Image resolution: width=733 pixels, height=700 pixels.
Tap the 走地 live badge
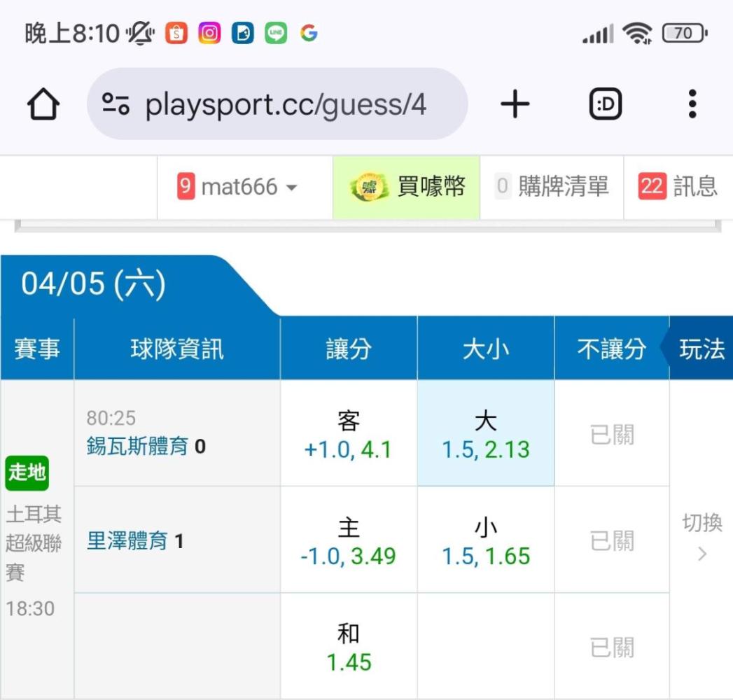(x=27, y=472)
